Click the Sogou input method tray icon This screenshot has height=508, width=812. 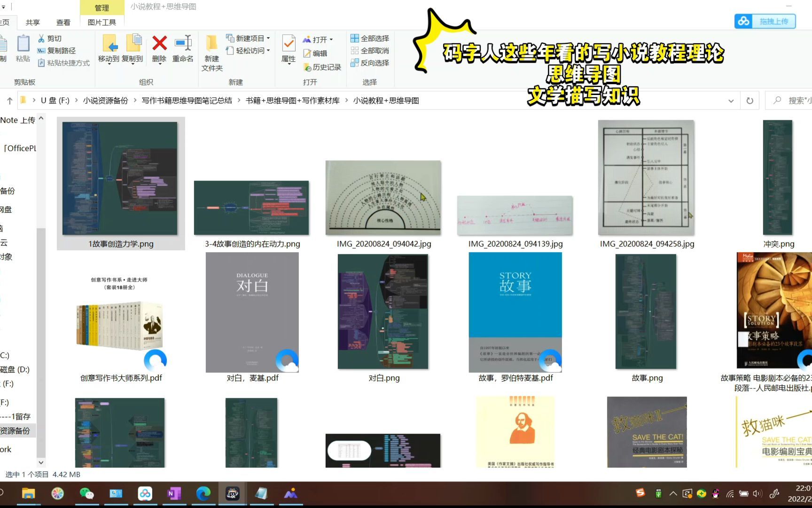click(640, 493)
